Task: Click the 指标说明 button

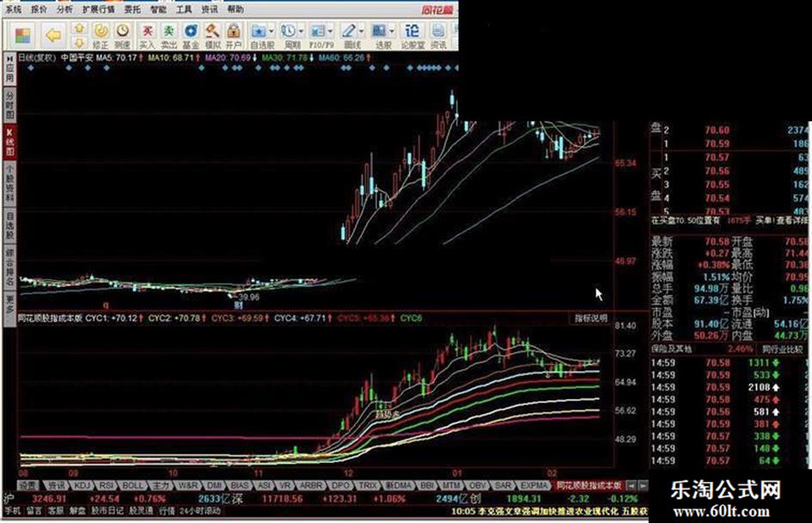Action: coord(591,318)
